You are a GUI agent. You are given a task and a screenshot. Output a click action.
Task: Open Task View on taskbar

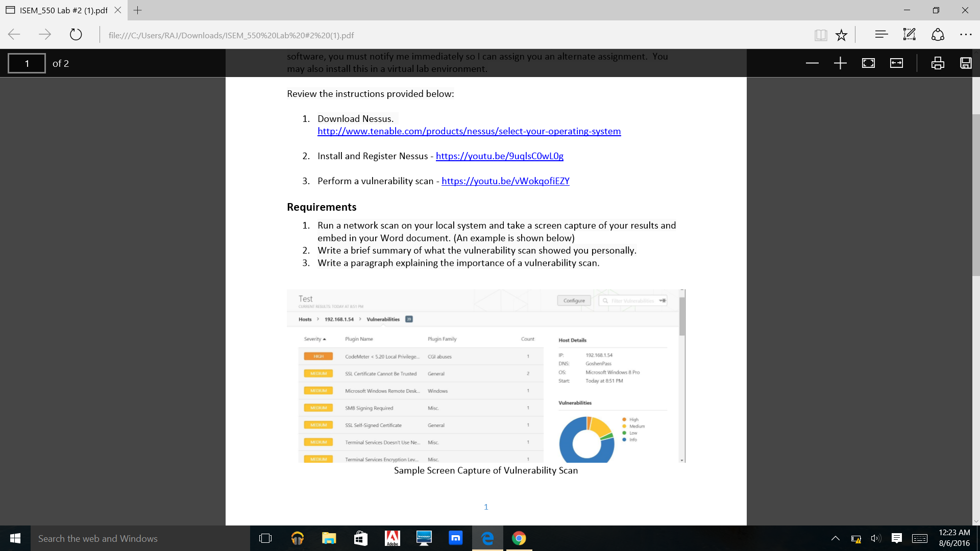(x=265, y=538)
